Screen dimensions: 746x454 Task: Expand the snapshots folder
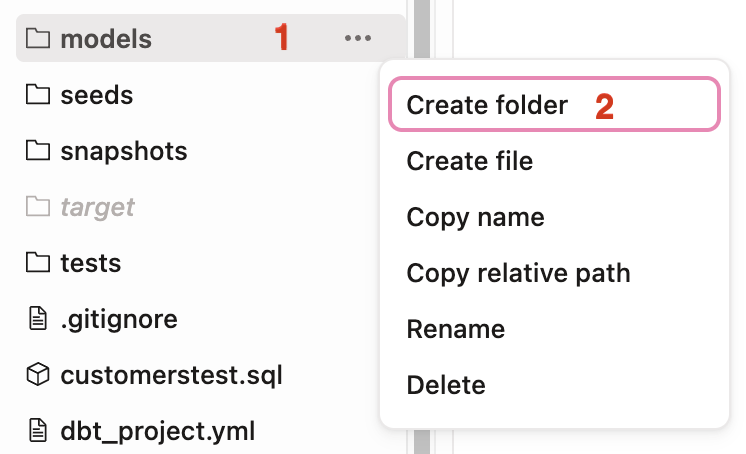tap(123, 151)
